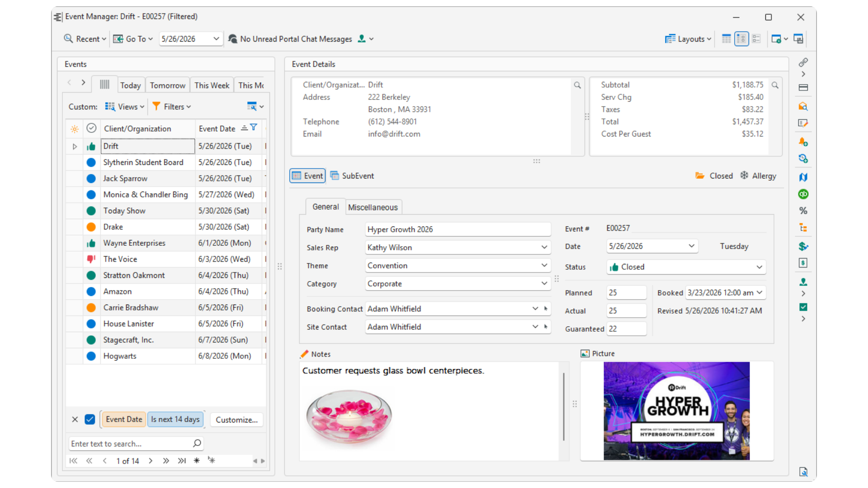Click the Closed folder button
The height and width of the screenshot is (488, 868).
(714, 176)
